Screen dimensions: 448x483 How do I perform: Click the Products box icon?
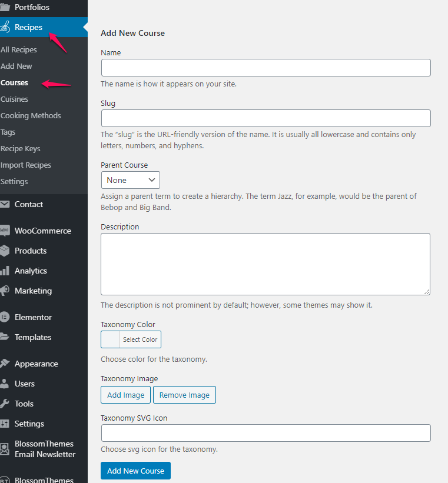[x=5, y=251]
